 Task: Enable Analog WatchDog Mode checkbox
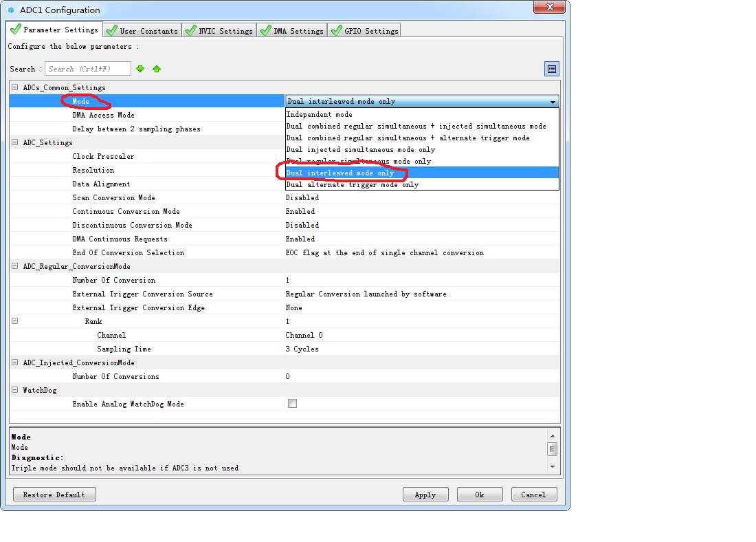pos(292,404)
